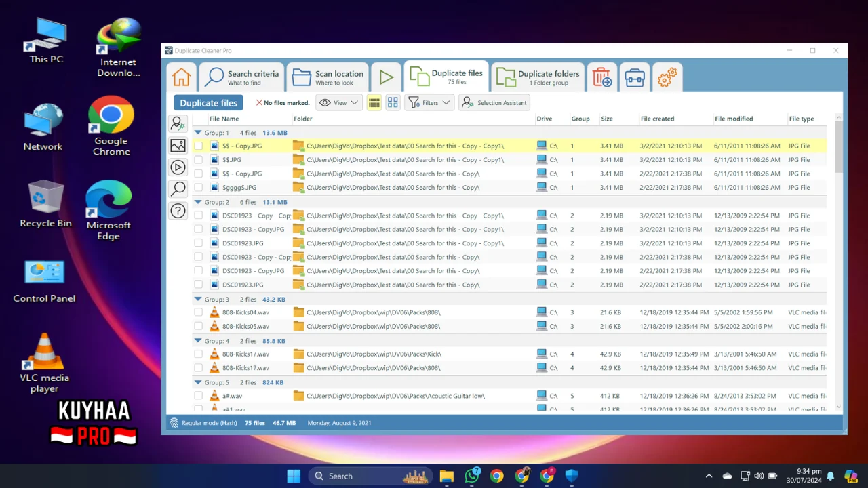Click No files marked clear button

click(283, 103)
